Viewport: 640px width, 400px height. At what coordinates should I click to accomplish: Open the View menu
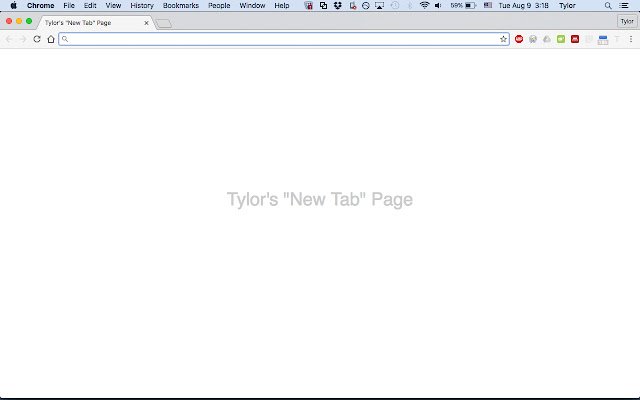coord(113,6)
